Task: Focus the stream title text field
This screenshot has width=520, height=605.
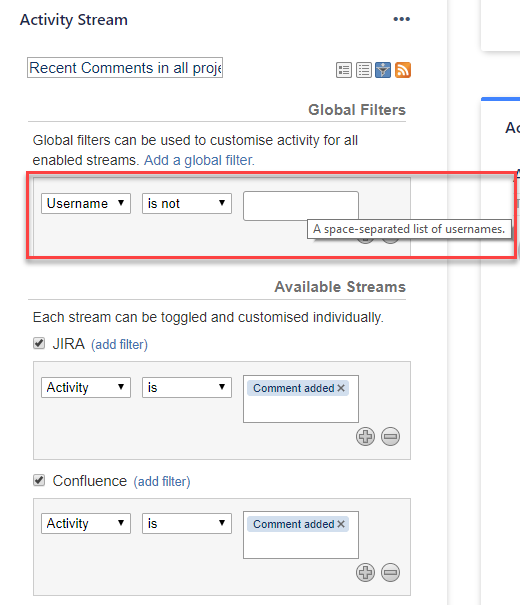Action: (x=125, y=68)
